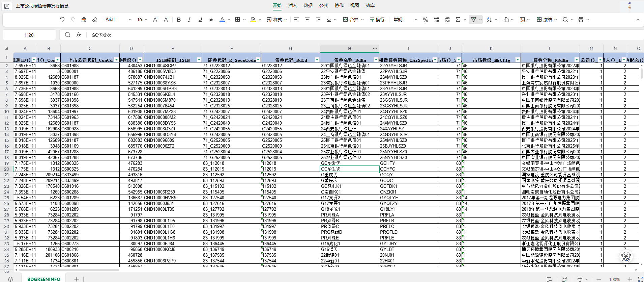This screenshot has height=282, width=644.
Task: Increase the font size
Action: (155, 20)
